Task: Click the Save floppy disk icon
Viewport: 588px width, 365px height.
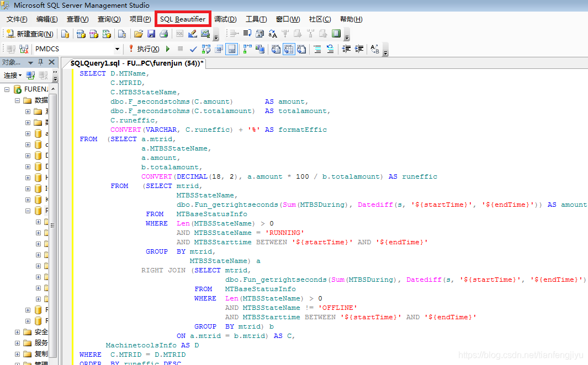Action: [151, 34]
